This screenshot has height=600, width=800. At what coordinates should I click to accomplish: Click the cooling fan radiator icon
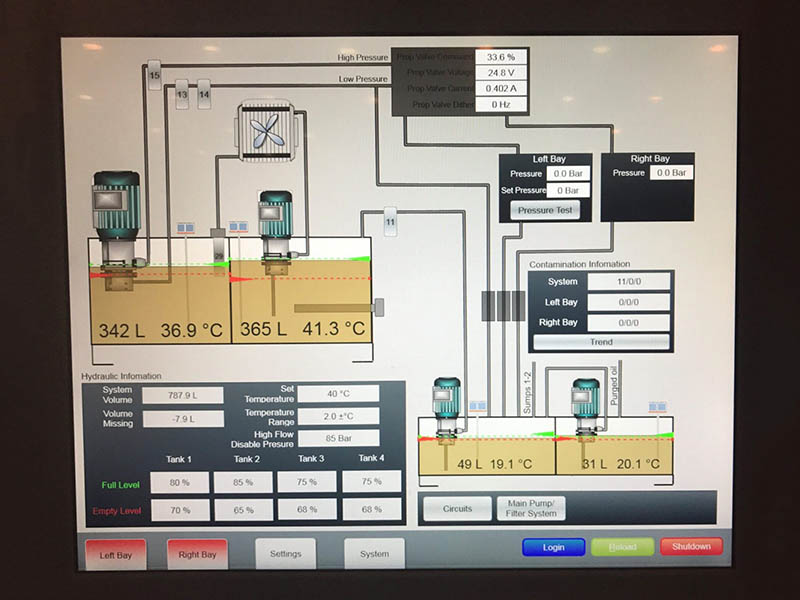(265, 131)
